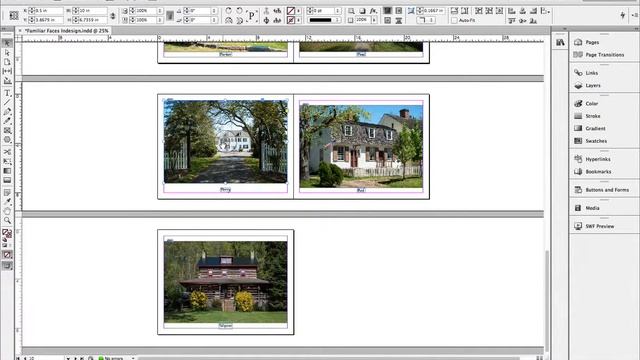The width and height of the screenshot is (640, 360).
Task: Select the white gate driveway photo
Action: pyautogui.click(x=225, y=141)
